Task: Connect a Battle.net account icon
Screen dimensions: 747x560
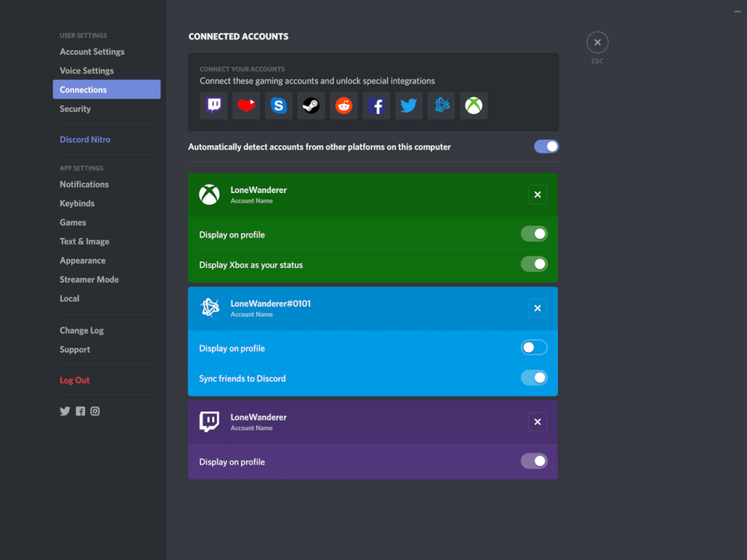Action: point(441,105)
